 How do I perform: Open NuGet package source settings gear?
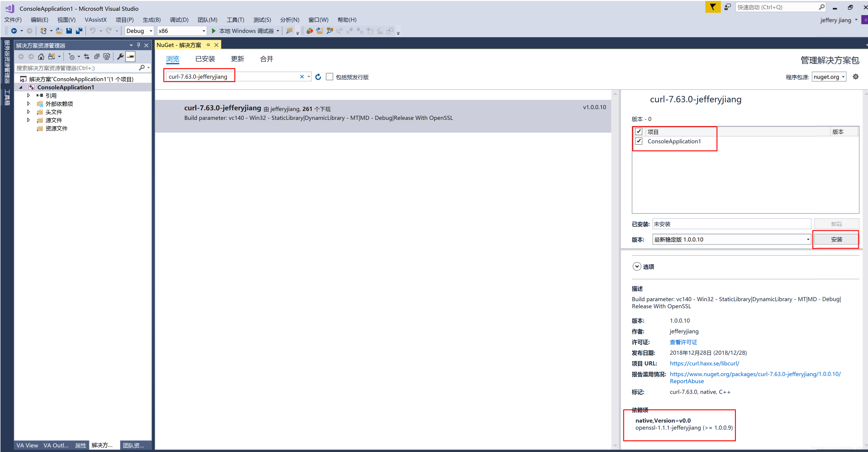click(x=856, y=77)
